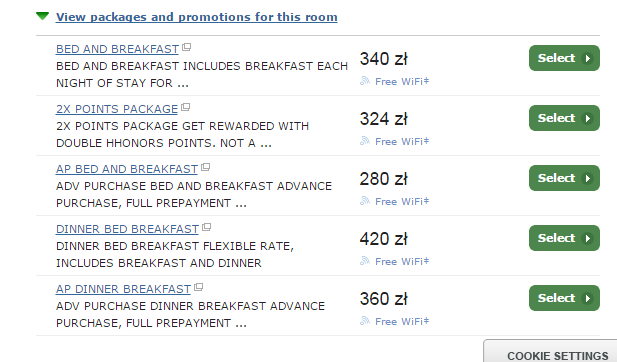Click WiFi icon under 420 zł price
The height and width of the screenshot is (362, 617).
pos(365,261)
